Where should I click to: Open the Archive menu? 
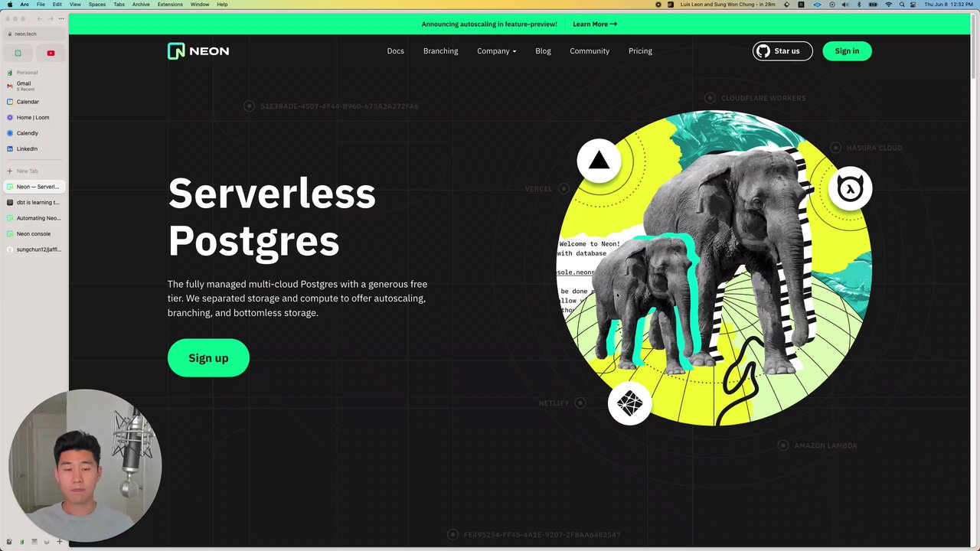point(141,5)
